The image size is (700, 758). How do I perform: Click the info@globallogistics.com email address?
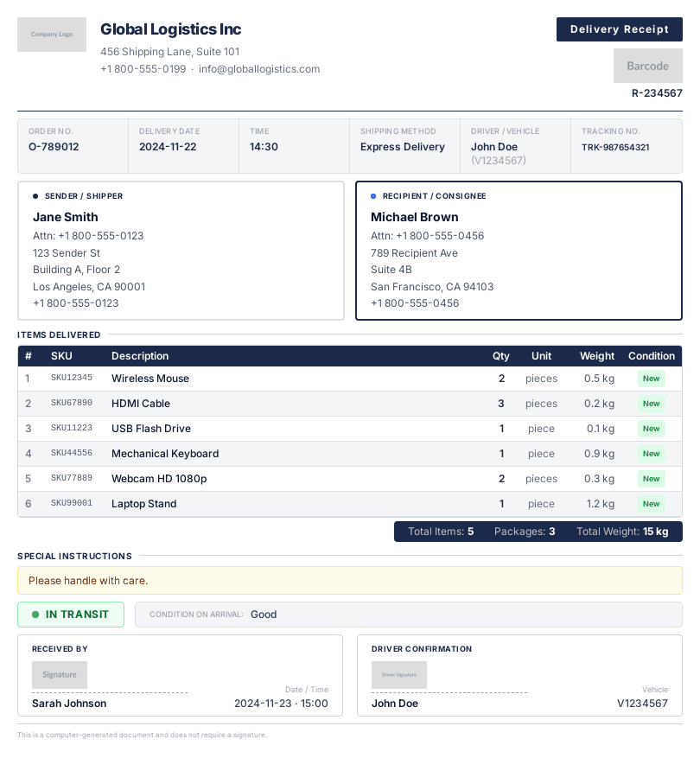(x=259, y=69)
